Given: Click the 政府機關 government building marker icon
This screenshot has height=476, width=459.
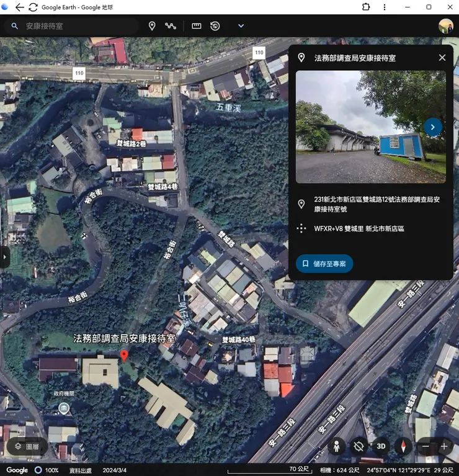Looking at the screenshot, I should [x=64, y=408].
